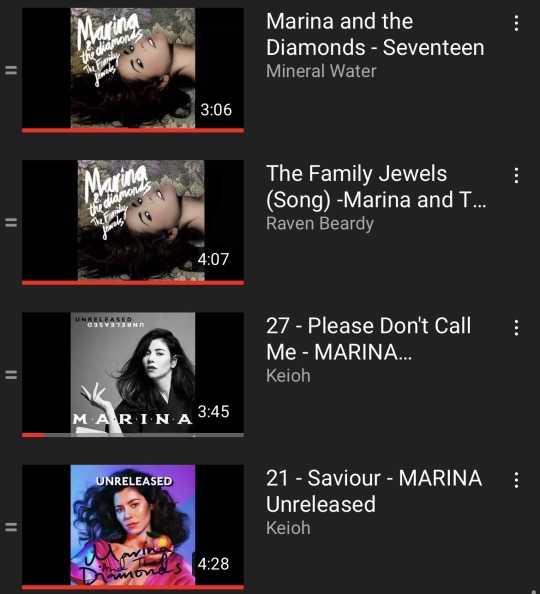Open more options for 27 - Please Don't Call Me
Viewport: 540px width, 594px height.
(x=516, y=328)
